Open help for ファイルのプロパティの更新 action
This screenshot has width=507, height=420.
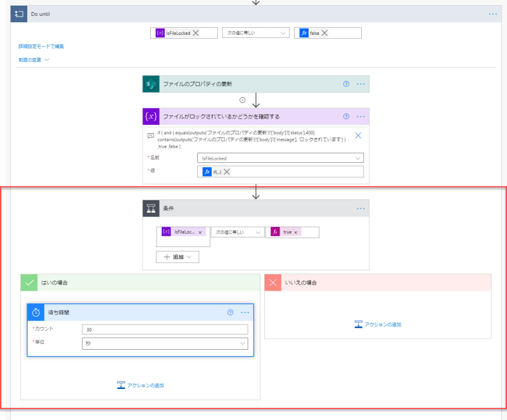click(346, 84)
